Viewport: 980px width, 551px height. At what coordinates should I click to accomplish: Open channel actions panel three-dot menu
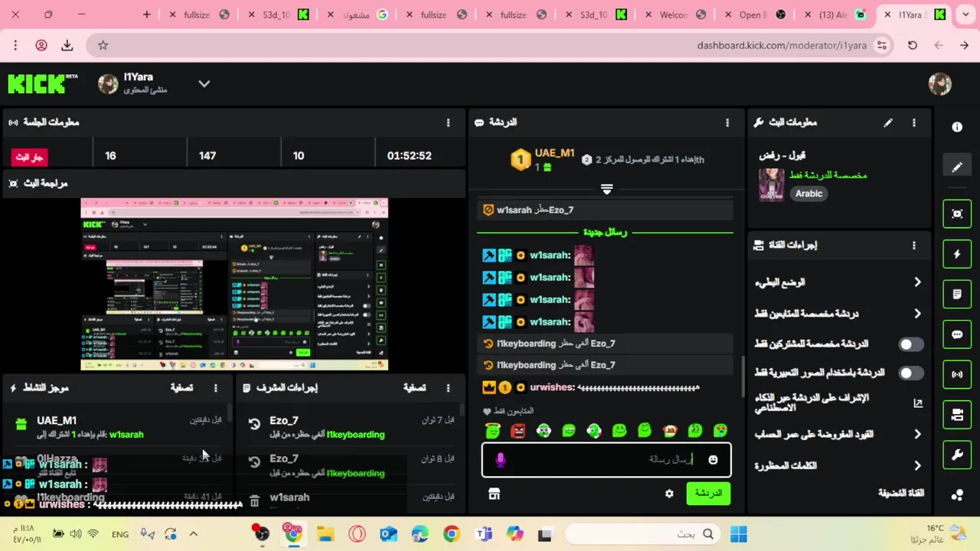[913, 245]
